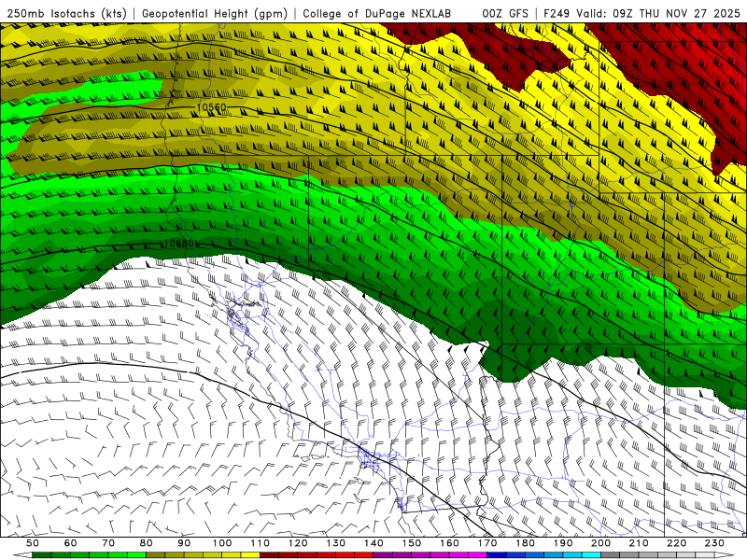
Task: Click the '250mb Isotachs (kts)' title text
Action: tap(66, 13)
